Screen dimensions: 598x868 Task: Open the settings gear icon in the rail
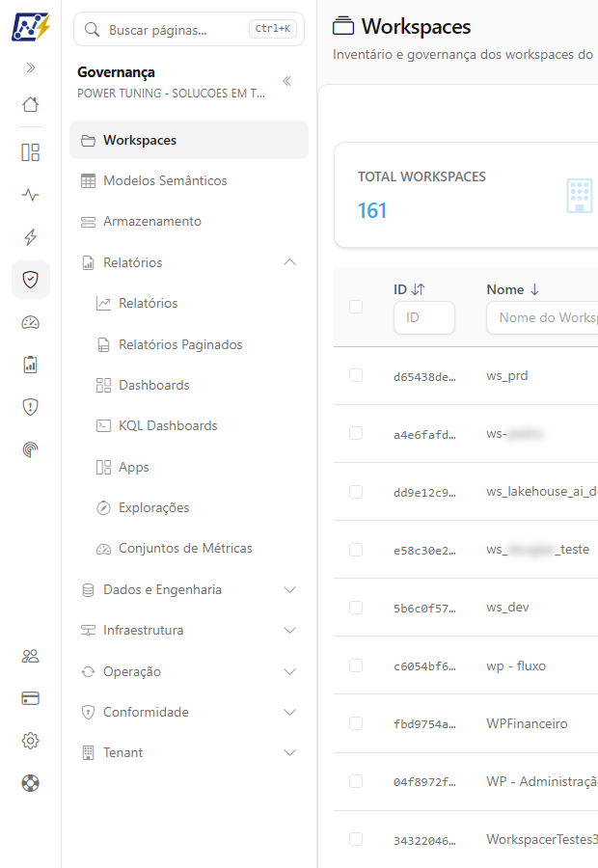[x=31, y=741]
